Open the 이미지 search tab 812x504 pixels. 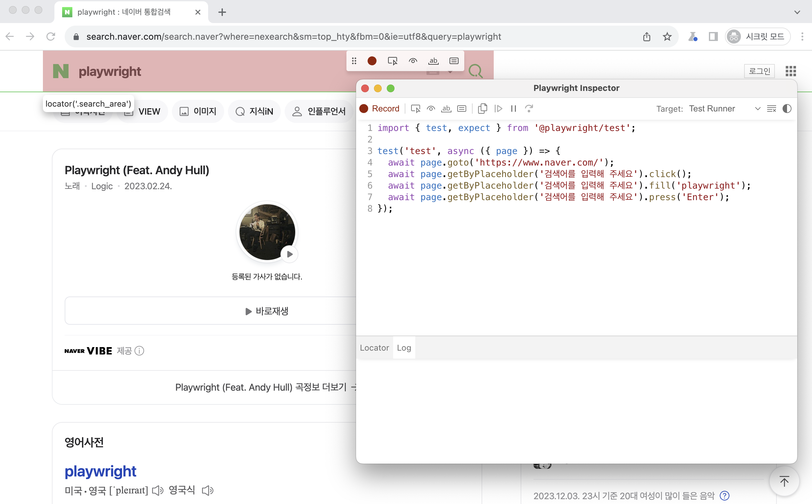pyautogui.click(x=198, y=111)
